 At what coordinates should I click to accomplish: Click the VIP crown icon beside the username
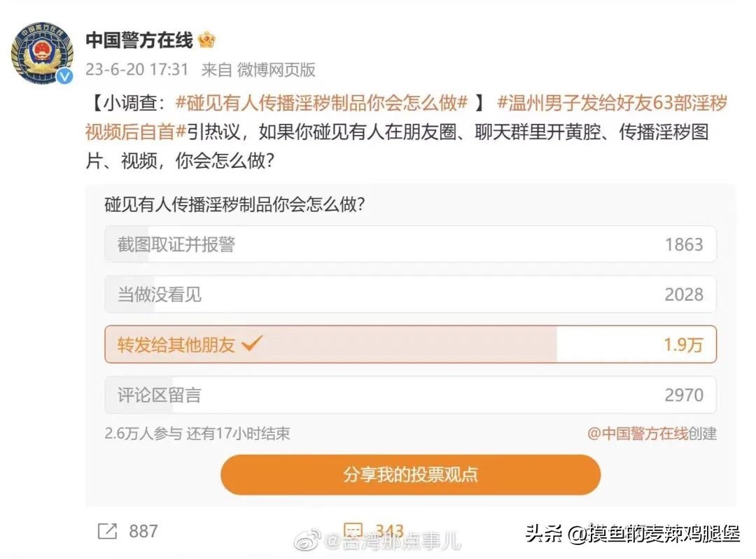(206, 40)
